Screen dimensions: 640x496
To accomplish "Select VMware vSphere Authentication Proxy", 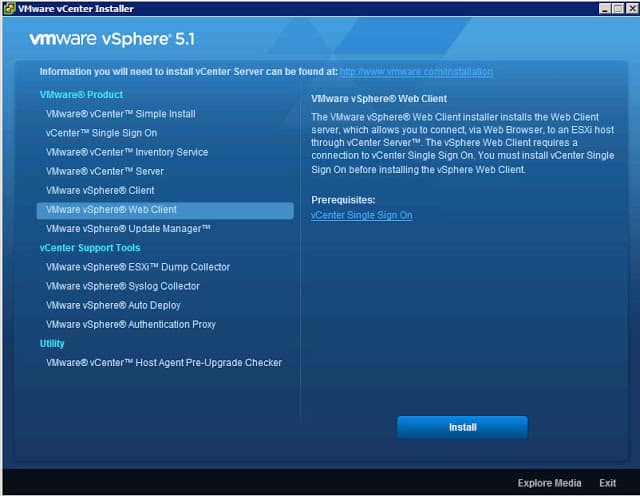I will point(131,325).
